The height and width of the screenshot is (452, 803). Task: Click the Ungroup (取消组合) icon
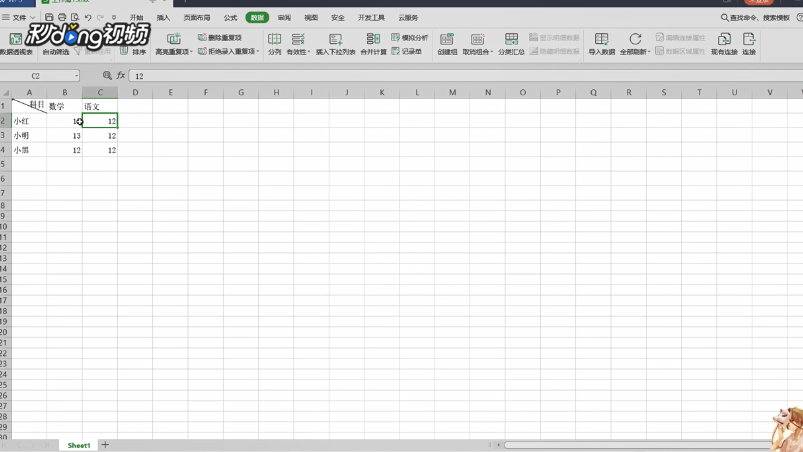tap(477, 39)
